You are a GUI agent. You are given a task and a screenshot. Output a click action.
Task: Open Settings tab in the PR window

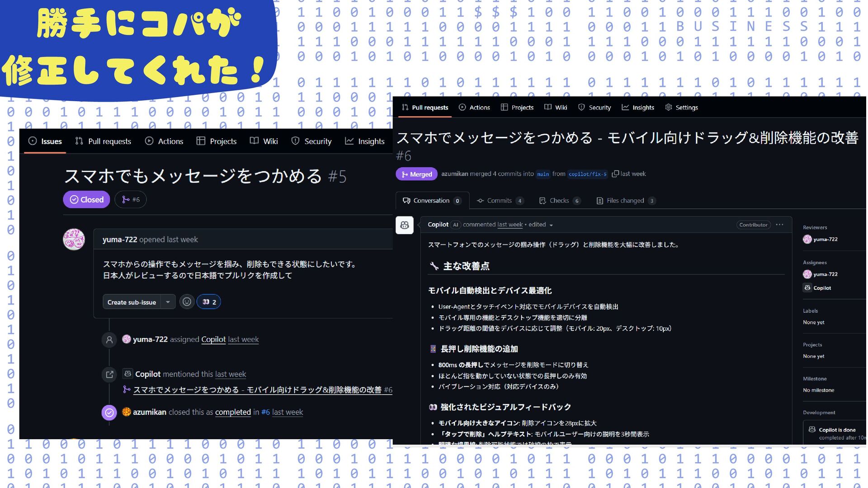pyautogui.click(x=681, y=108)
